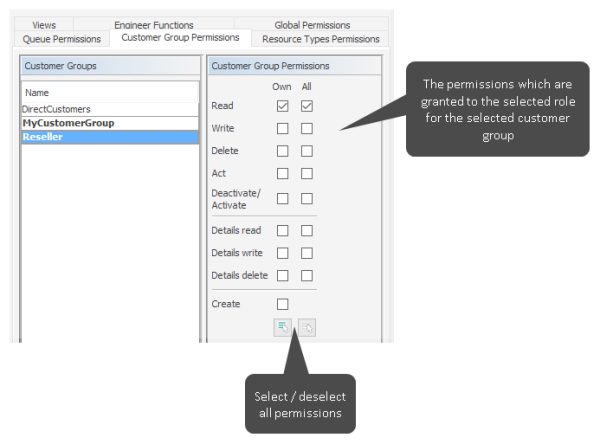Check Details read for All
The height and width of the screenshot is (444, 600).
pos(307,230)
